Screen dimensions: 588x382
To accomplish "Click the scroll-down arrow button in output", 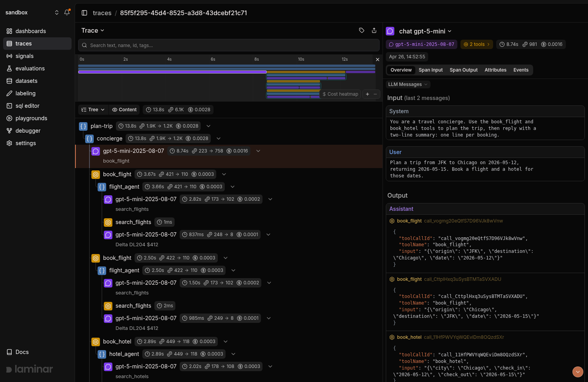I will [x=578, y=372].
